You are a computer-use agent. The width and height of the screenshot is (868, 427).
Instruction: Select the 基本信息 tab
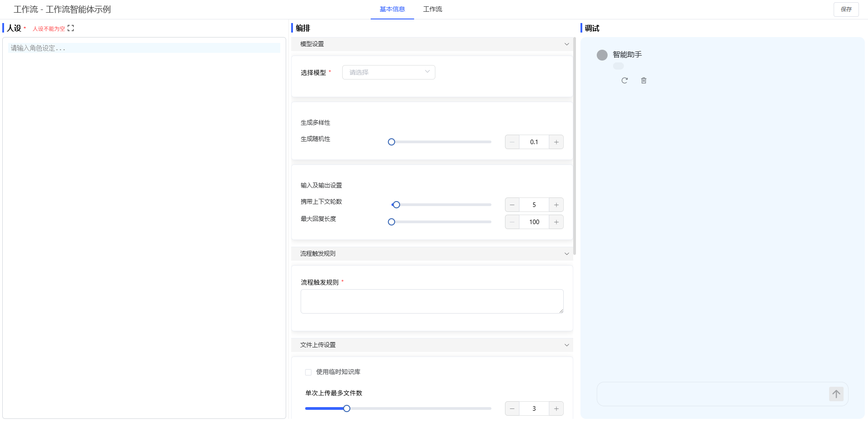(392, 9)
